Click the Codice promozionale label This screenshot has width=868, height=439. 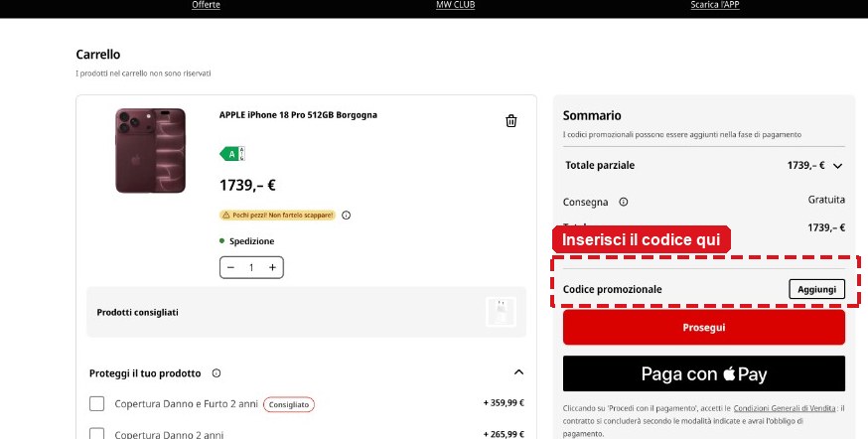(612, 289)
